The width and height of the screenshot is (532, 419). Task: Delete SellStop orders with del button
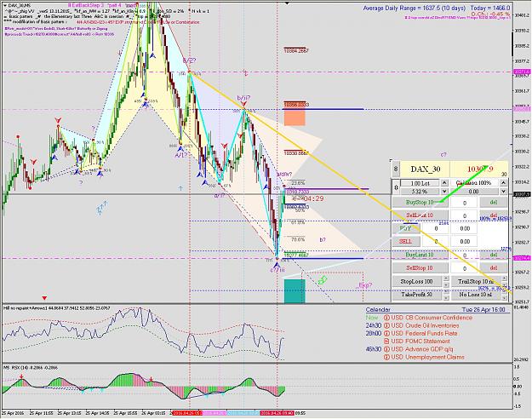click(x=494, y=268)
